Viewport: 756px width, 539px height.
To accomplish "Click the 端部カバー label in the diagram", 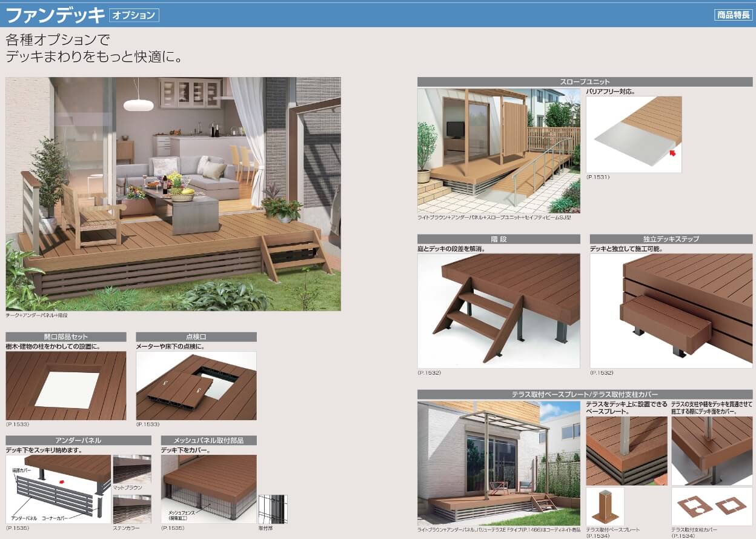I will pos(21,470).
